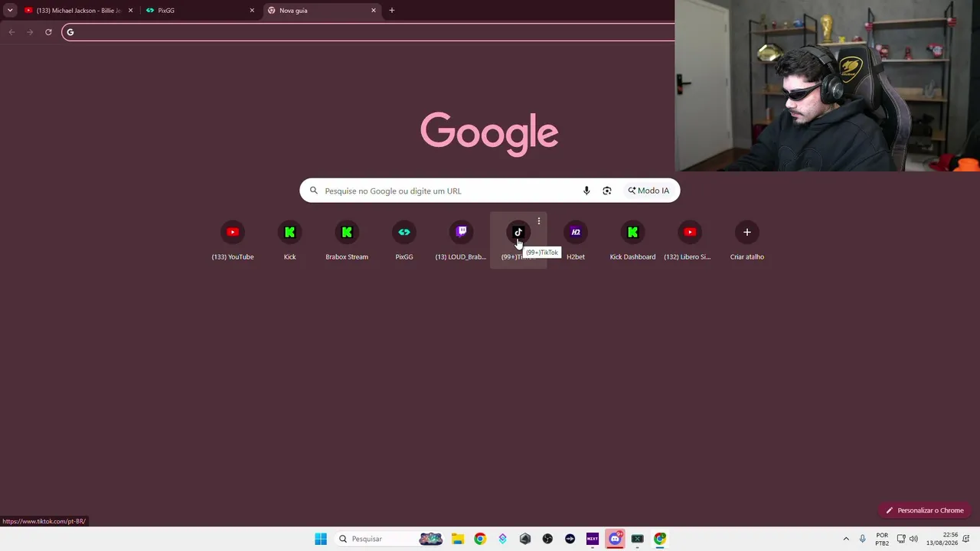Click the microphone icon in the system tray

pos(863,539)
